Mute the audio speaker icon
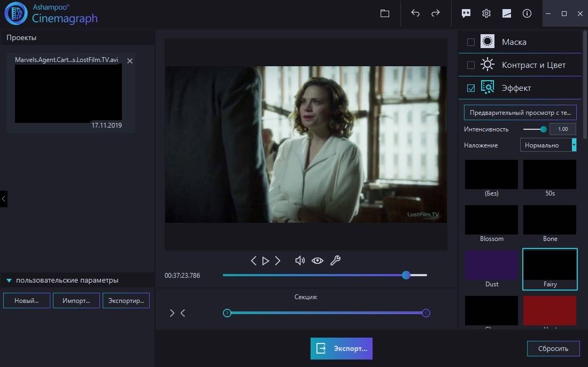This screenshot has height=367, width=588. [x=300, y=261]
